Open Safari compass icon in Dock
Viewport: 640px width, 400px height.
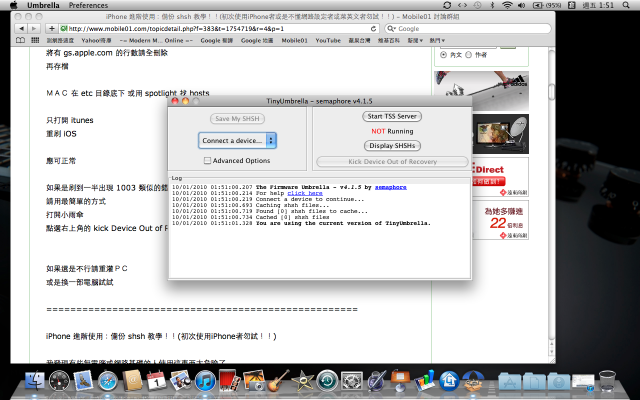point(108,380)
